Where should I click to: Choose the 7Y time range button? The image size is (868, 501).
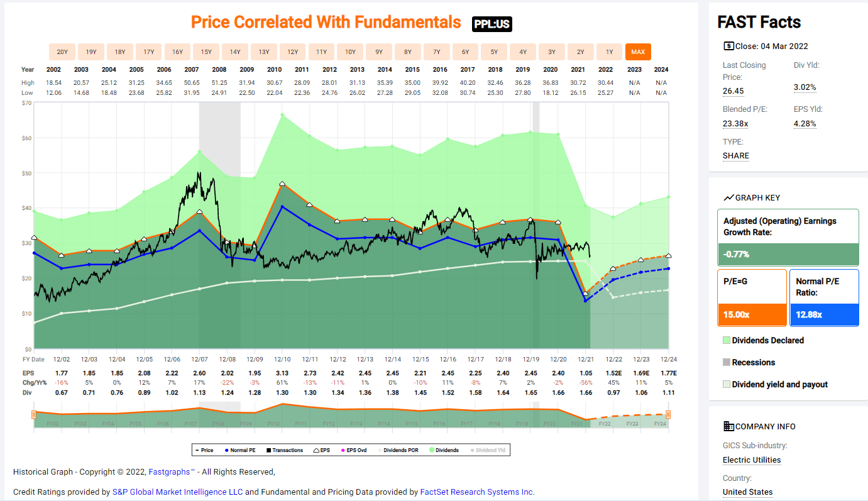coord(437,52)
